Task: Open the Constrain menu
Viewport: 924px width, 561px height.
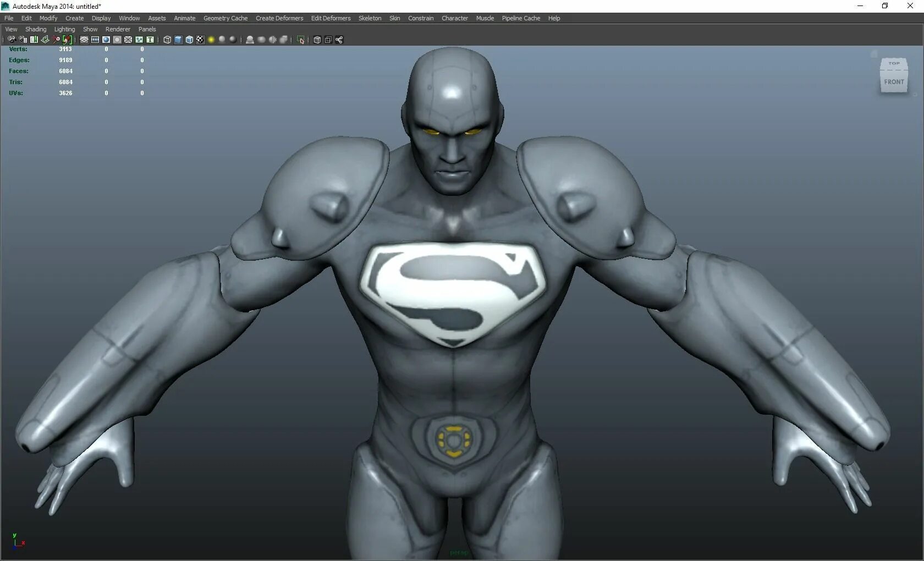Action: pos(421,18)
